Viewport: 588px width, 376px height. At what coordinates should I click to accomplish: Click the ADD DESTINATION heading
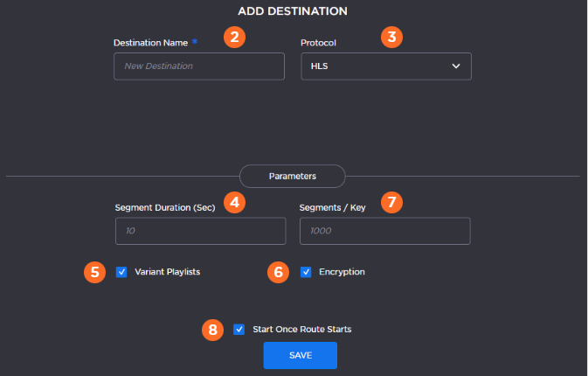[294, 11]
